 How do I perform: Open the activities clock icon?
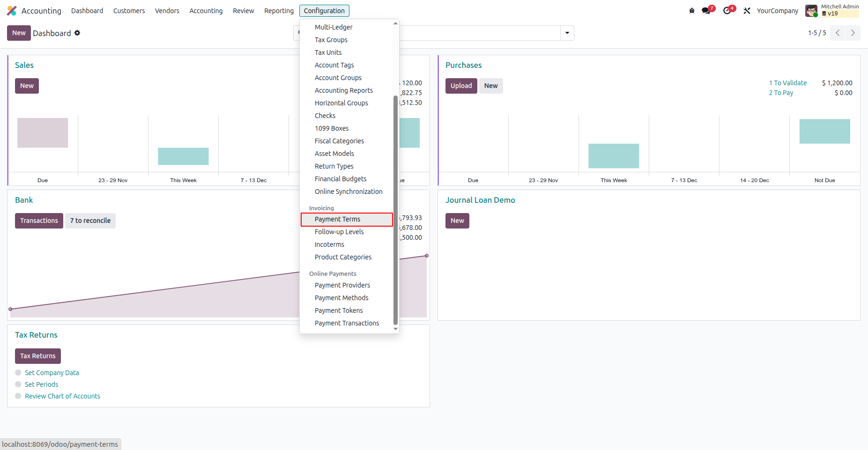727,11
